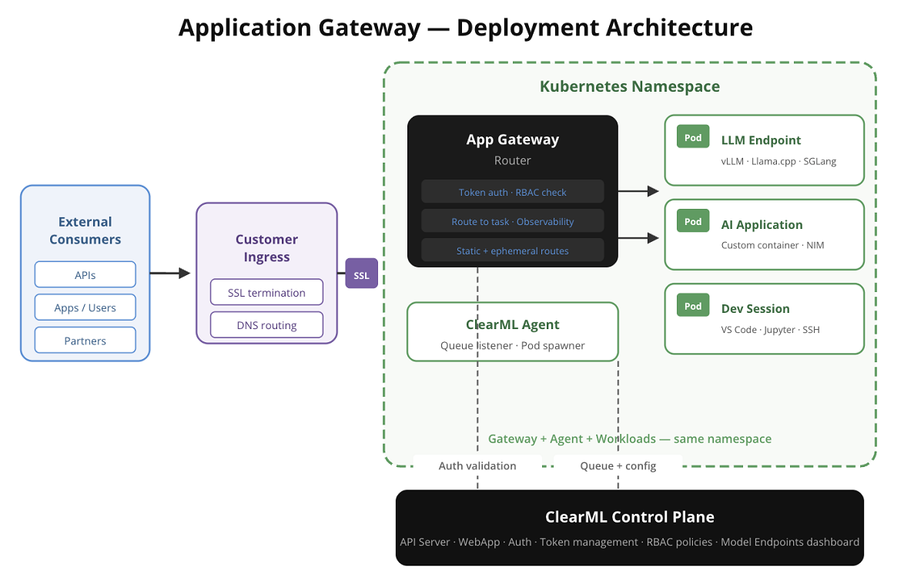Click the Static + ephemeral routes row
The height and width of the screenshot is (588, 924).
tap(513, 250)
